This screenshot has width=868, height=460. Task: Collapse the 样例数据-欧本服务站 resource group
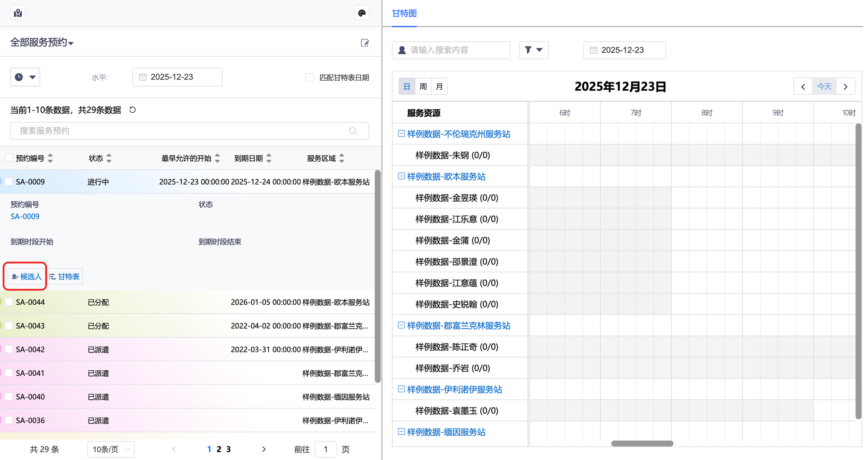pos(401,176)
